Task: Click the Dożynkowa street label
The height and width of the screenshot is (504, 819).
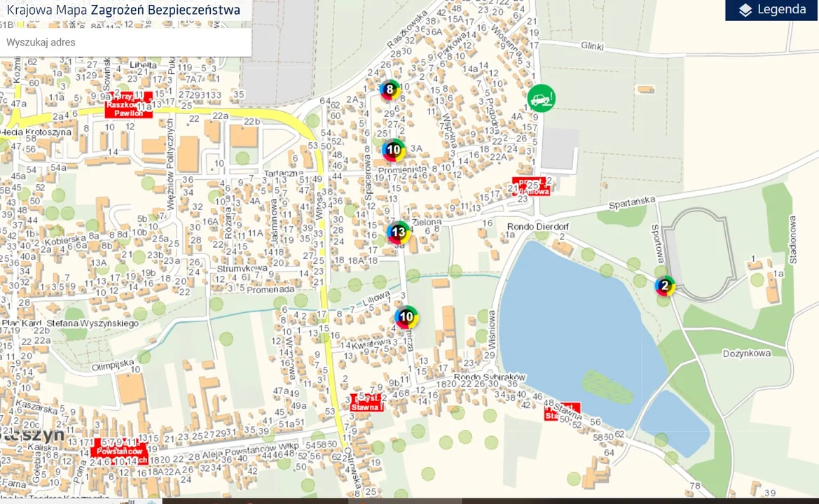Action: click(x=747, y=353)
